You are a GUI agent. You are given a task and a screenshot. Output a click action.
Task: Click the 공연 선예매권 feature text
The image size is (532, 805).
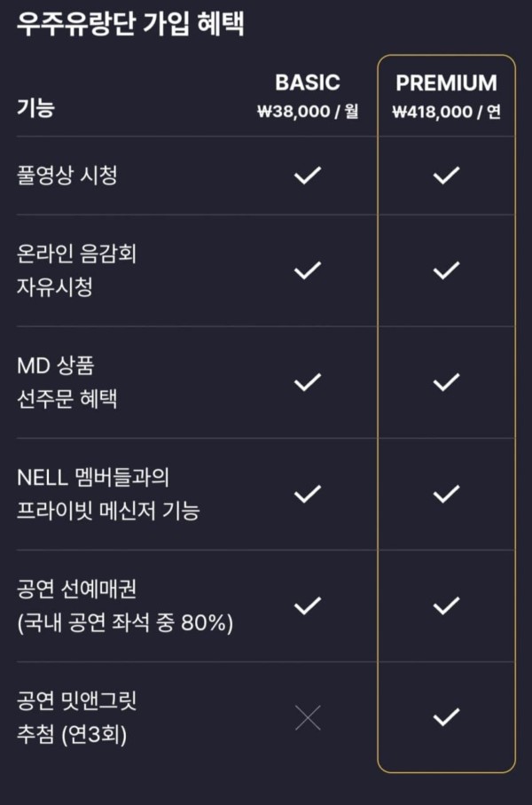[x=76, y=590]
